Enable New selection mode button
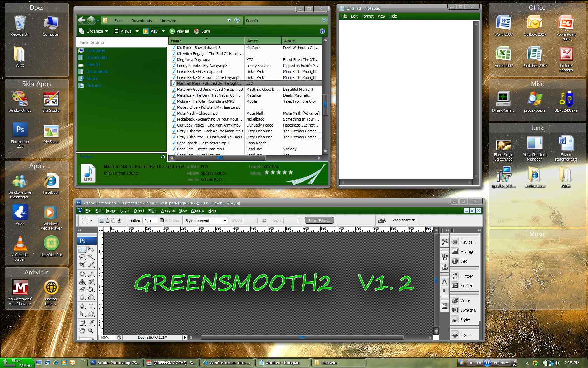 point(101,220)
